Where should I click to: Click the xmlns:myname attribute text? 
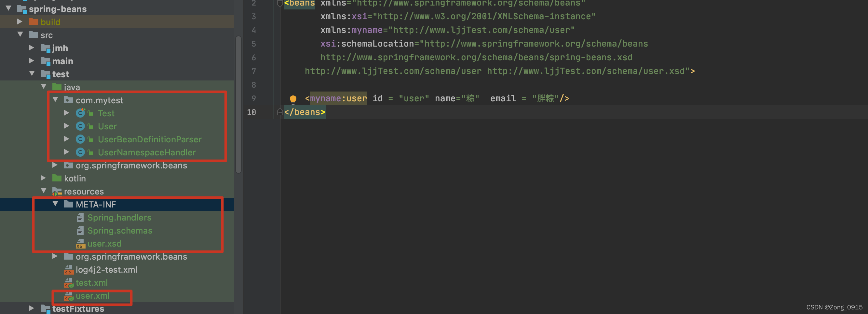coord(351,30)
